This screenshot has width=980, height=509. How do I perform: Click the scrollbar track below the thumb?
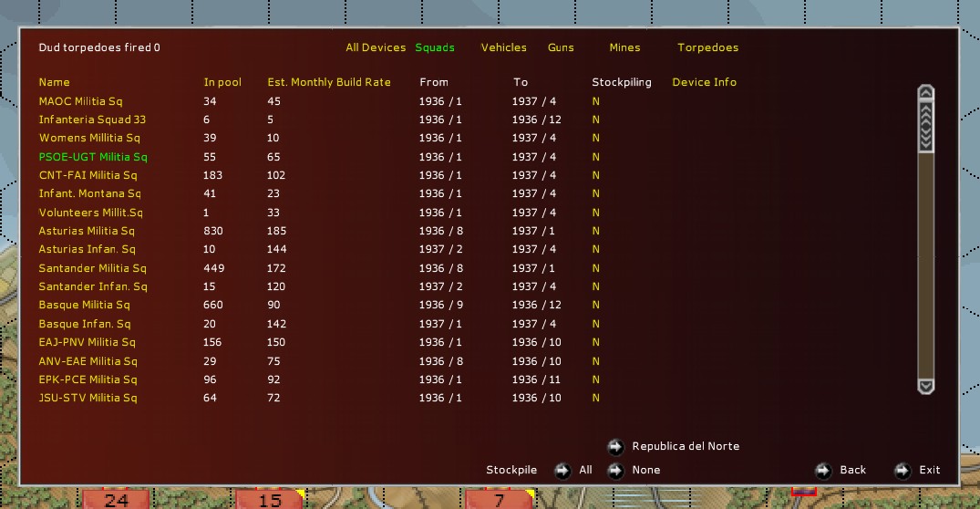point(925,265)
